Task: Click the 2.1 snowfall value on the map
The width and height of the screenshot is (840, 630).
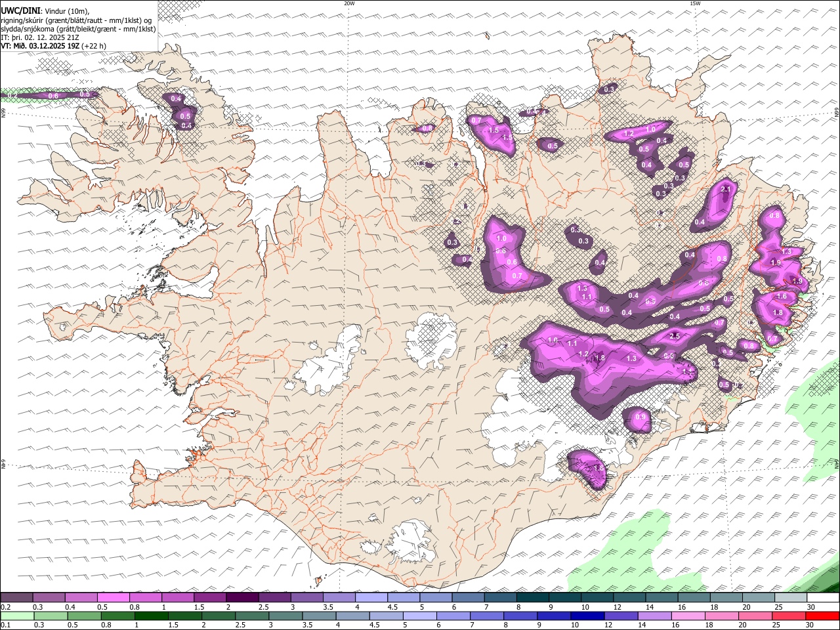Action: (726, 190)
